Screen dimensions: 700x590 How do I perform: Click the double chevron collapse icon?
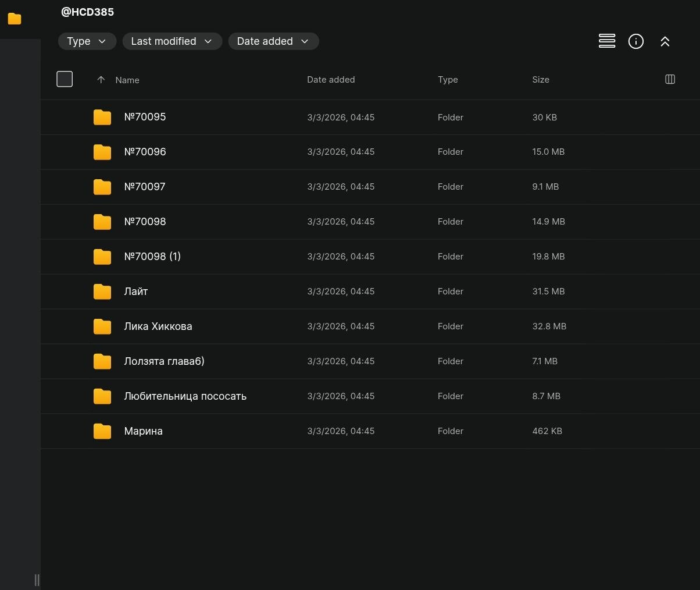(x=665, y=41)
